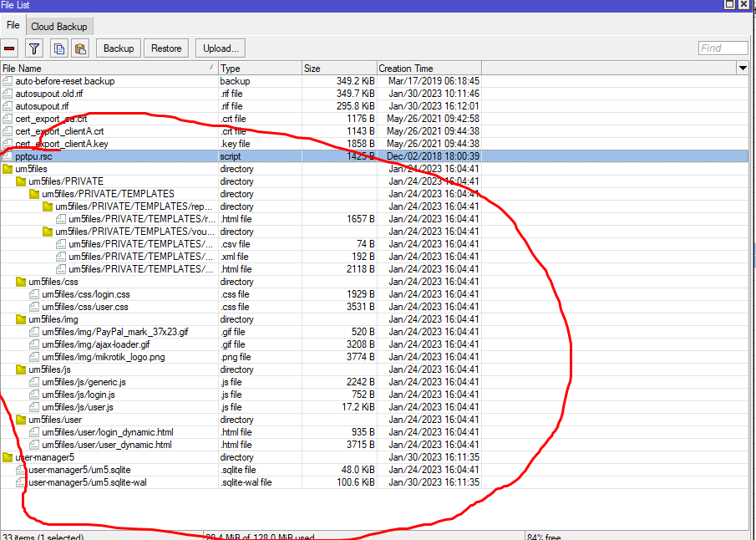756x540 pixels.
Task: Click the Upload... button
Action: click(x=221, y=48)
